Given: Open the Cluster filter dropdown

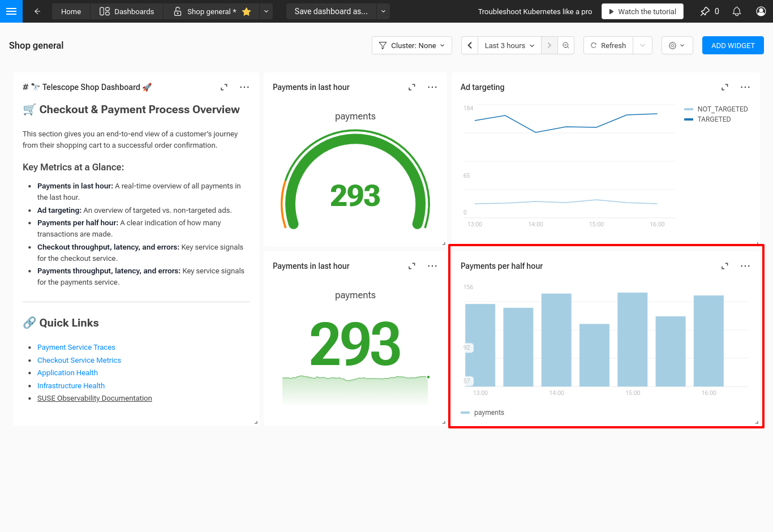Looking at the screenshot, I should click(411, 45).
